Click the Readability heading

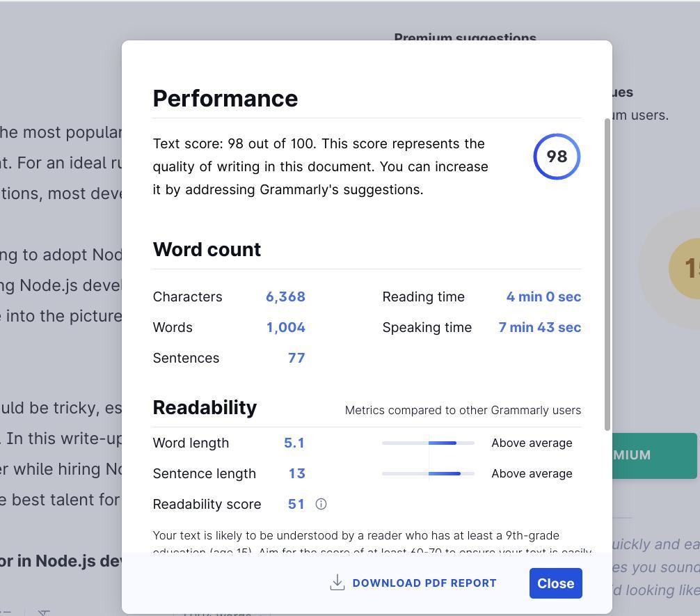coord(205,407)
